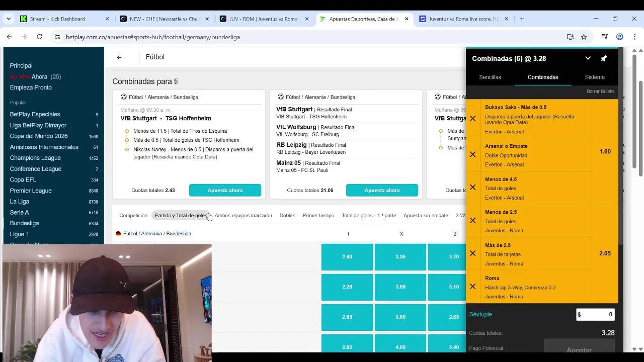Select Ambos equipos marcarán filter
644x362 pixels.
(x=243, y=215)
